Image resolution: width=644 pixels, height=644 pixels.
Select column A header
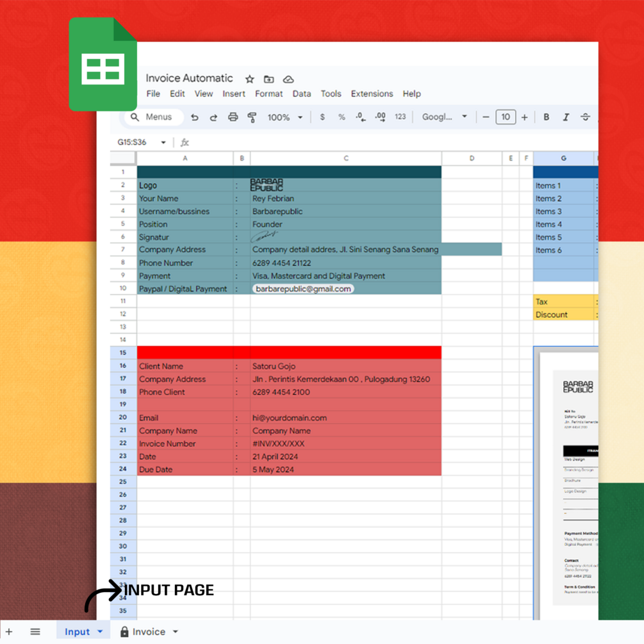coord(185,158)
